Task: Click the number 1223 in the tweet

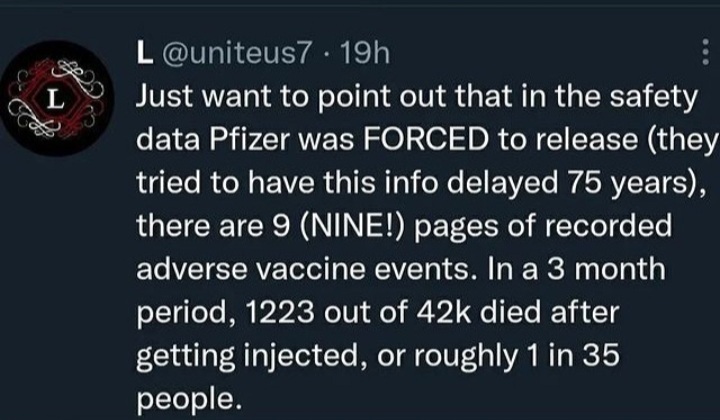Action: [280, 313]
